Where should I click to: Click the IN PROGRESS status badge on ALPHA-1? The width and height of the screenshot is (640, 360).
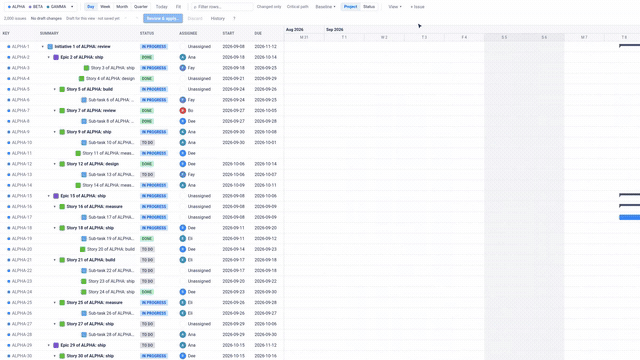(154, 47)
